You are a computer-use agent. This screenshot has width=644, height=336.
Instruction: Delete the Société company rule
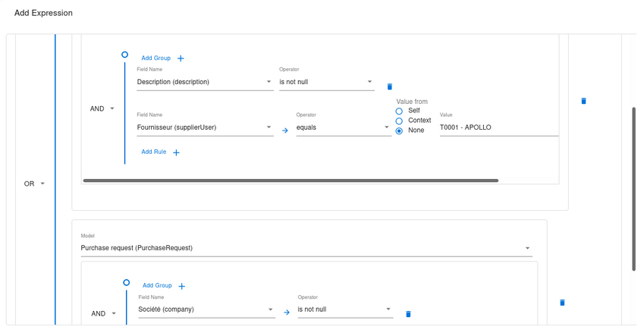click(408, 314)
